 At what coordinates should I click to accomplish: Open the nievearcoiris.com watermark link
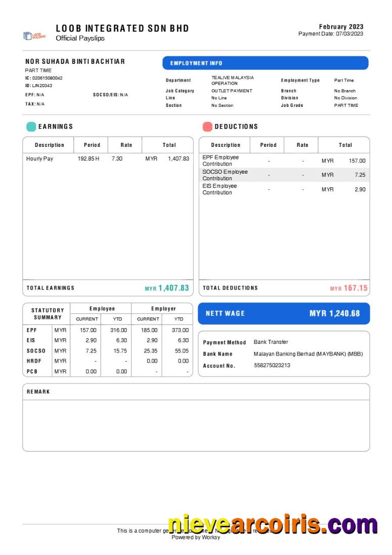pos(272,525)
